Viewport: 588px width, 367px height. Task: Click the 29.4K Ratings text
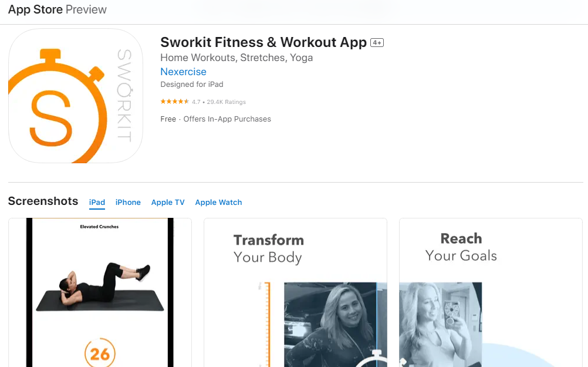[x=226, y=102]
